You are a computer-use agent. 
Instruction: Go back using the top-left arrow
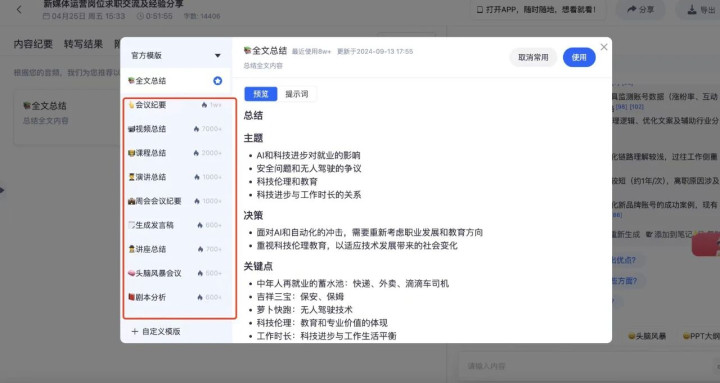(x=19, y=9)
